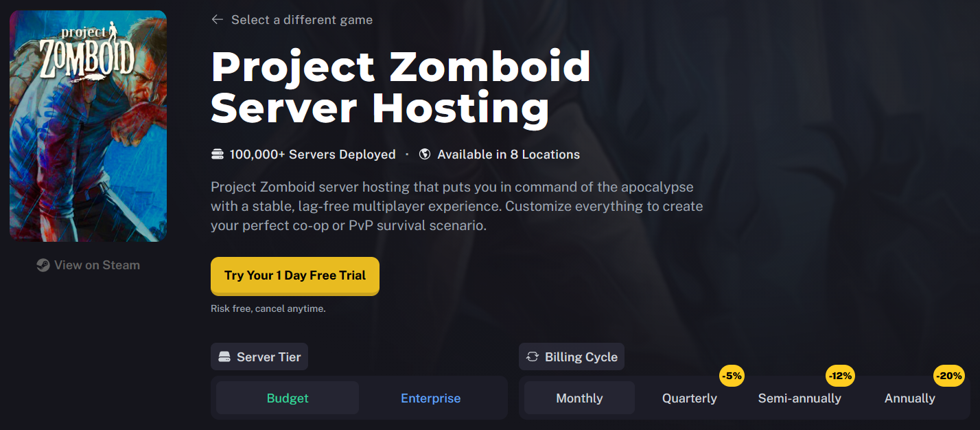
Task: Click the -12% discount badge
Action: [x=840, y=376]
